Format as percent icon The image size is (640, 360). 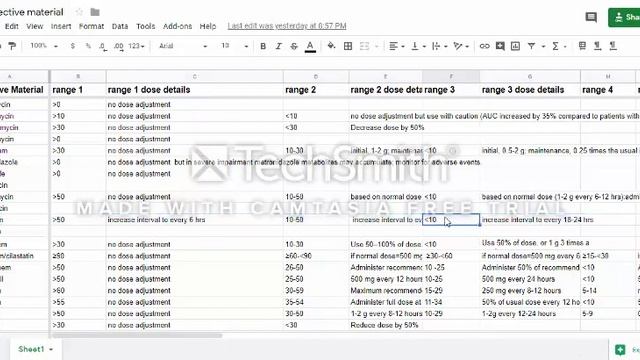click(x=88, y=46)
